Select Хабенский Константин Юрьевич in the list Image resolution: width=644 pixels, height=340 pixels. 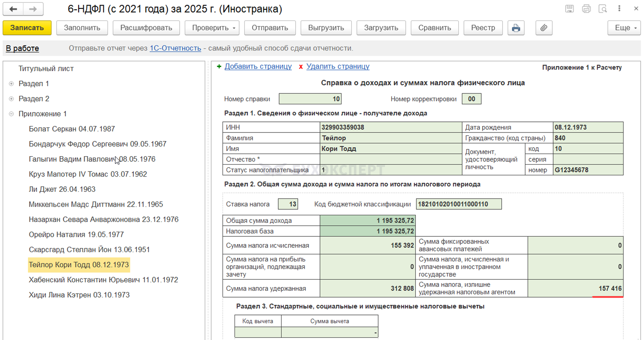coord(103,280)
